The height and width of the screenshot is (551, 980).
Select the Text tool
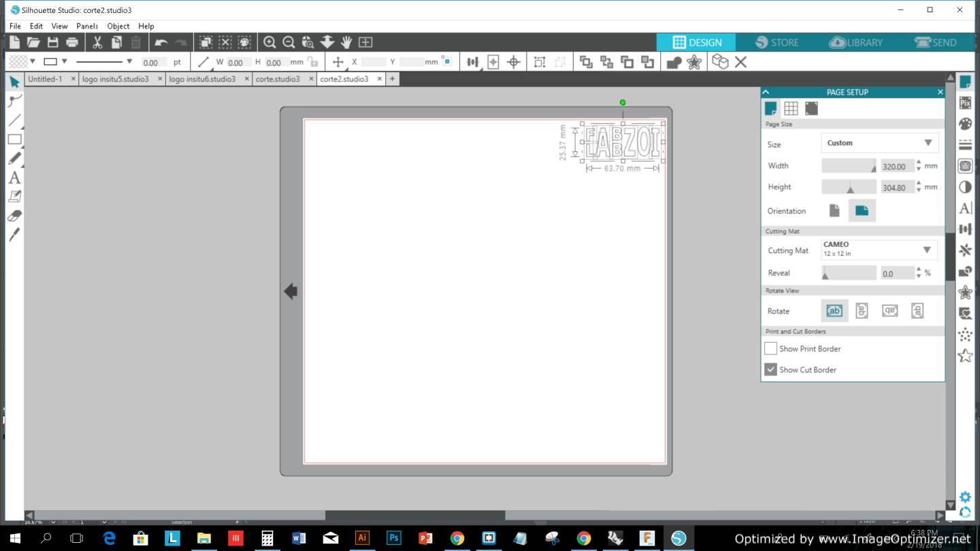(x=14, y=178)
